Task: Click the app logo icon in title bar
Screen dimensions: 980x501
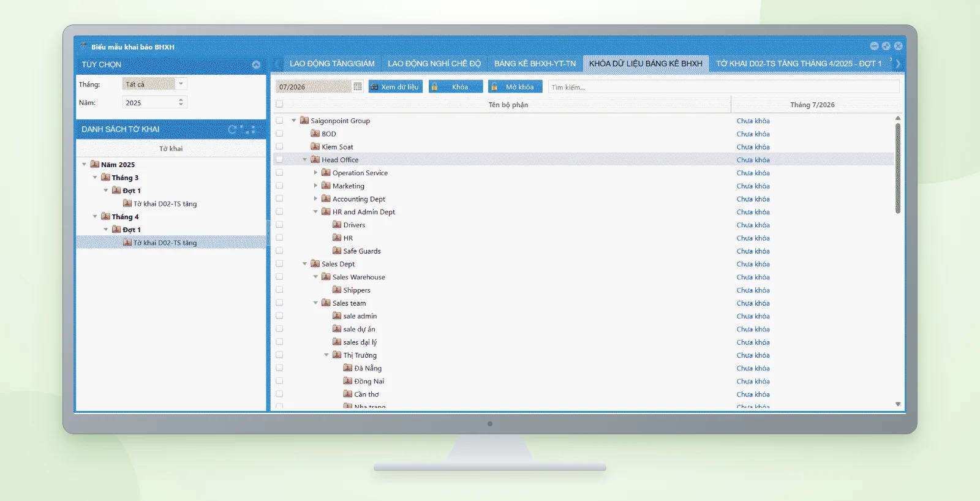Action: 84,47
